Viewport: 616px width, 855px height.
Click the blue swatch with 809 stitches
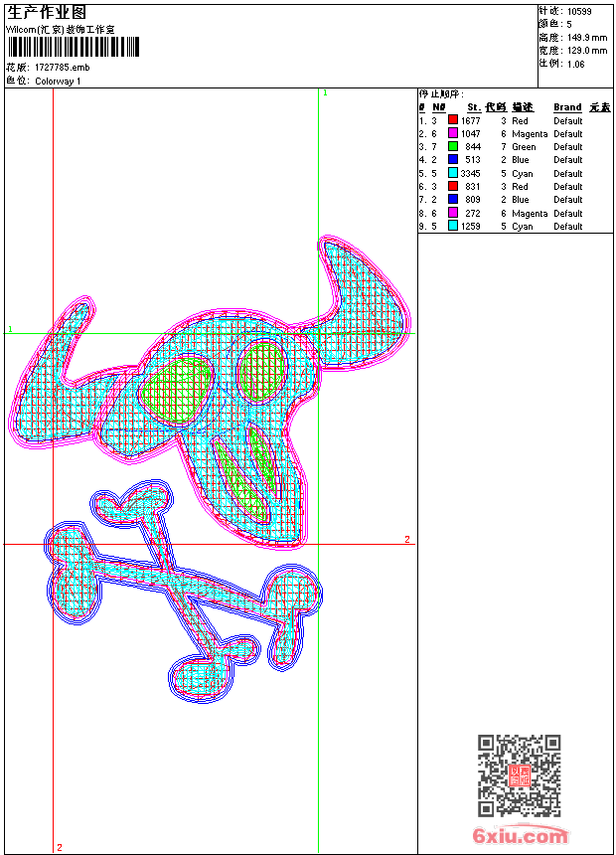coord(453,199)
